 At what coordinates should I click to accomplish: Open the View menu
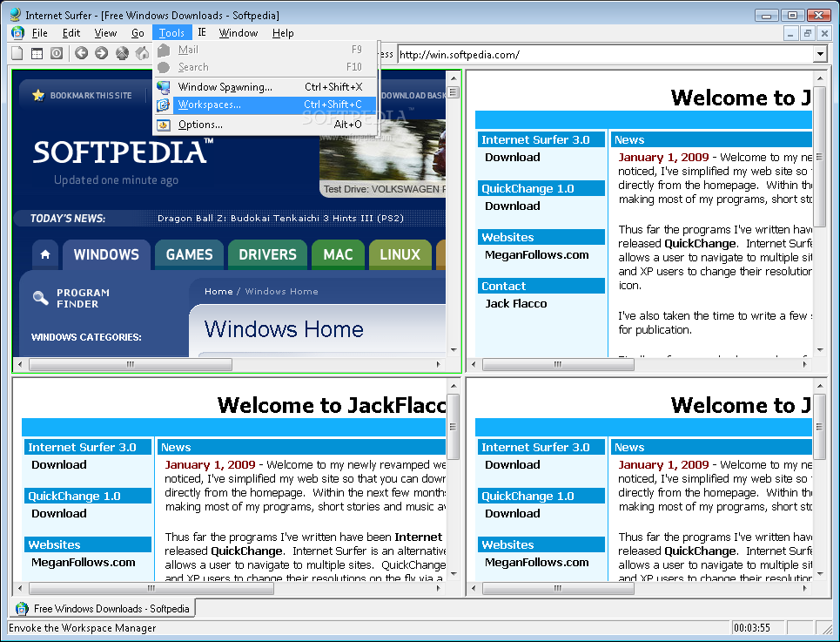[x=105, y=33]
